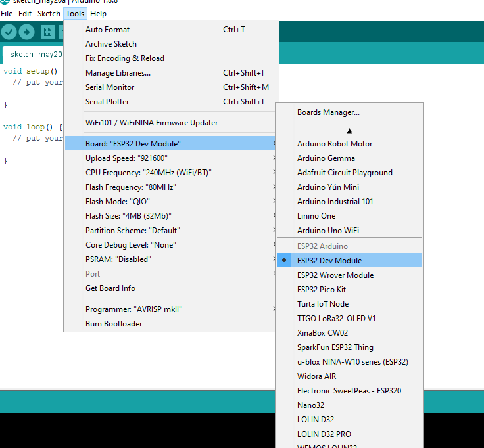Select the sketch_may20 editor tab
The image size is (484, 448).
pyautogui.click(x=32, y=55)
